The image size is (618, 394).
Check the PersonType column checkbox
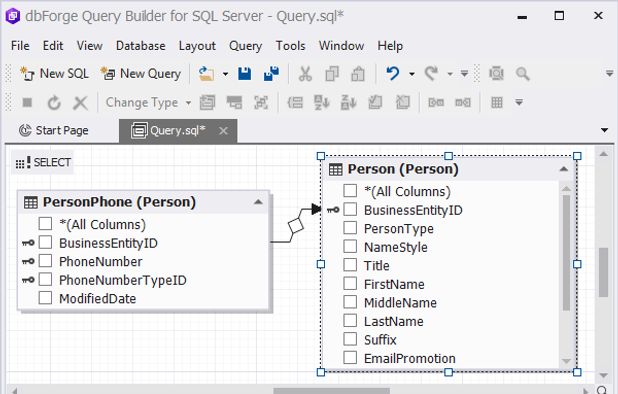[350, 228]
